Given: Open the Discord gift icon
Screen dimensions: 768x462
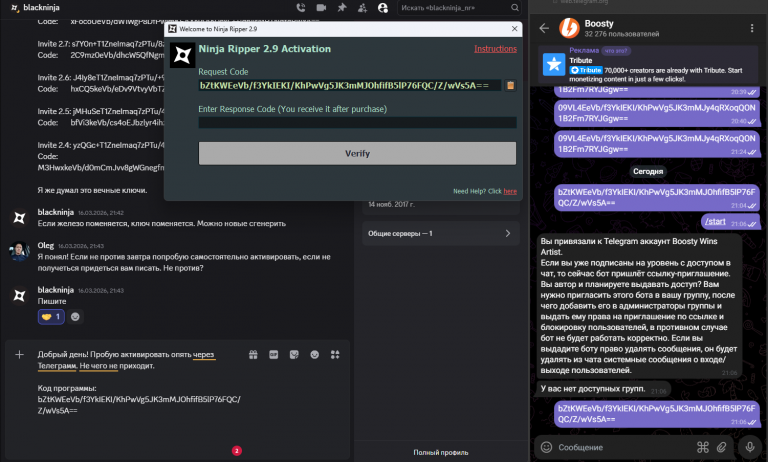Looking at the screenshot, I should pos(253,355).
